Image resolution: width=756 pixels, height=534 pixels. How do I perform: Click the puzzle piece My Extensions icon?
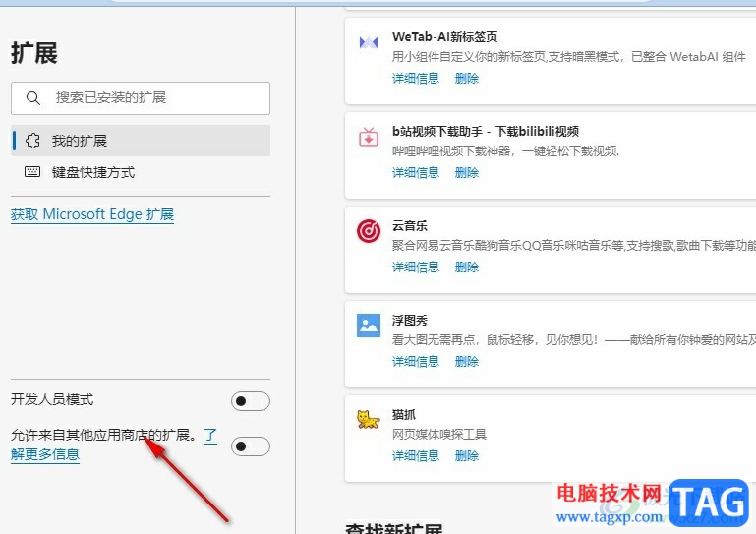point(32,141)
